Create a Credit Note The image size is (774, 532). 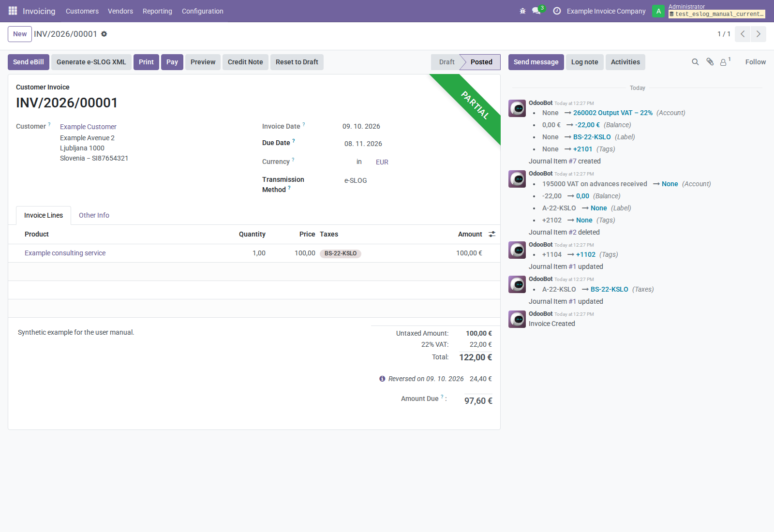click(x=245, y=62)
